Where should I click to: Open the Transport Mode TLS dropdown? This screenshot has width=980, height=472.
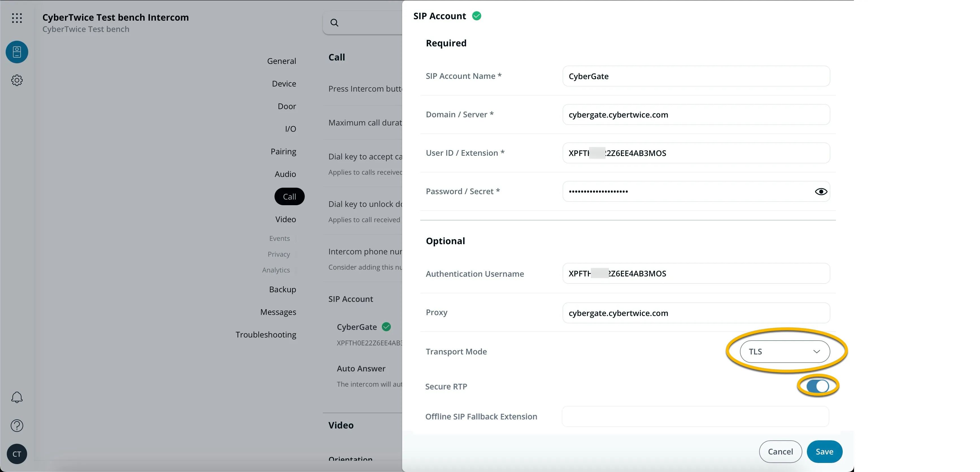[785, 351]
